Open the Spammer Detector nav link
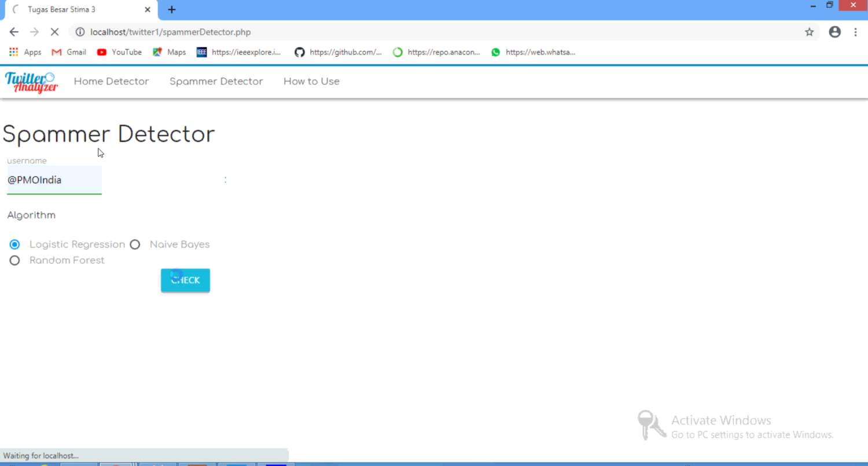This screenshot has height=466, width=868. tap(216, 82)
